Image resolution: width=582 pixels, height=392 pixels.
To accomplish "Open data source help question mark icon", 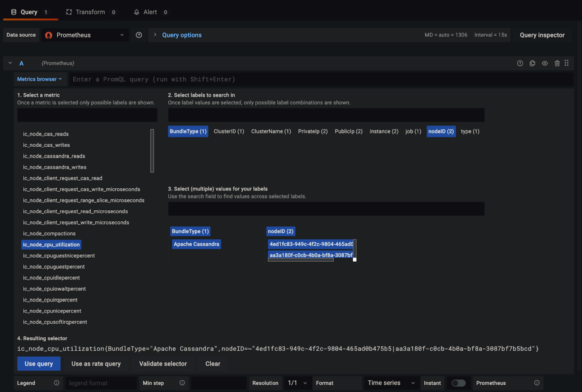I will [x=139, y=35].
